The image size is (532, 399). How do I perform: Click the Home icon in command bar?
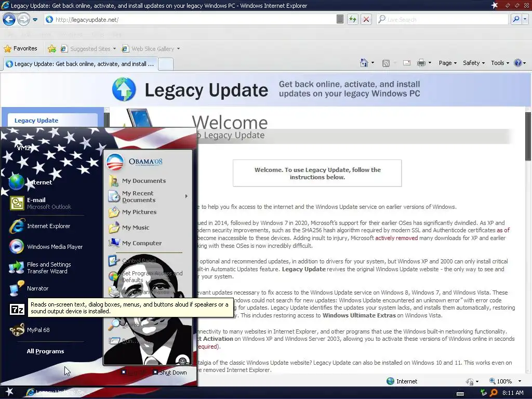tap(364, 63)
